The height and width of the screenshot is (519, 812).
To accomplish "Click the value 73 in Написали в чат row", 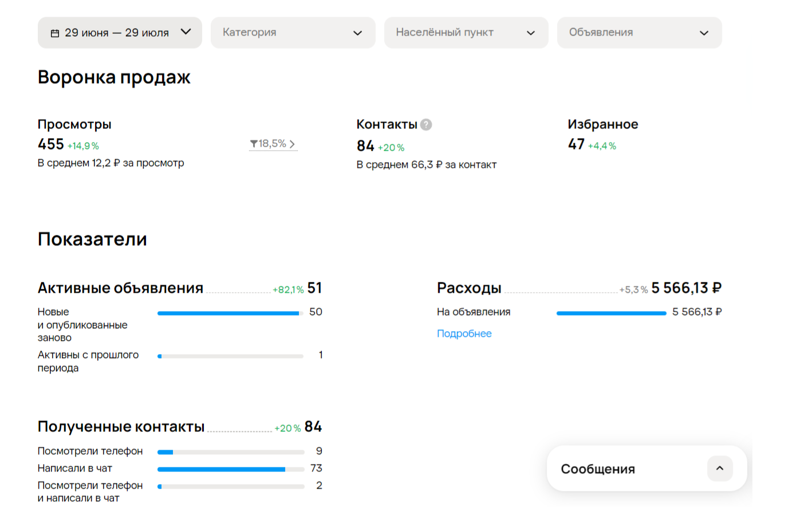I will click(x=316, y=468).
